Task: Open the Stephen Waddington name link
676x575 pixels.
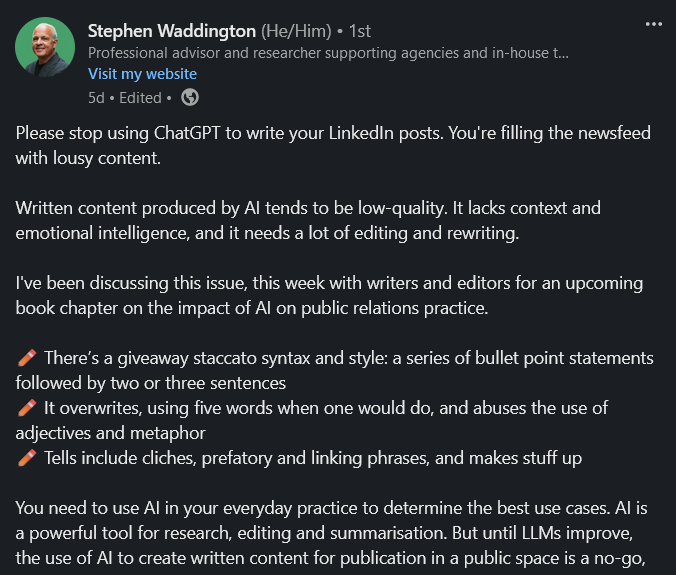Action: (x=172, y=31)
